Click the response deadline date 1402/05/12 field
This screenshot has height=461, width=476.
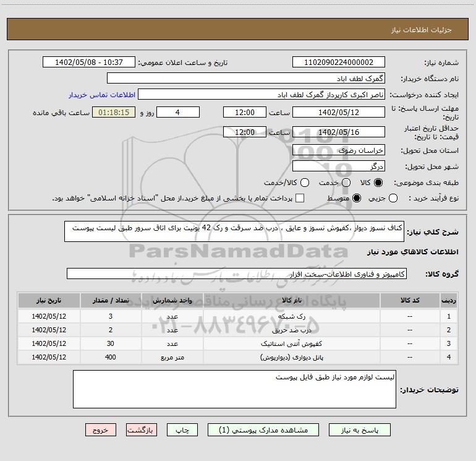click(339, 112)
